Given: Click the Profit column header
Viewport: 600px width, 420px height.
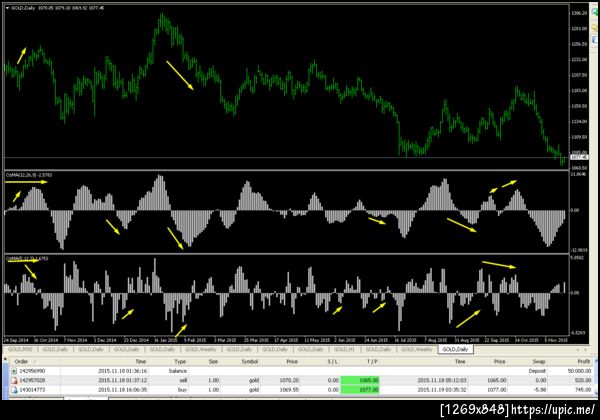Looking at the screenshot, I should [x=584, y=361].
